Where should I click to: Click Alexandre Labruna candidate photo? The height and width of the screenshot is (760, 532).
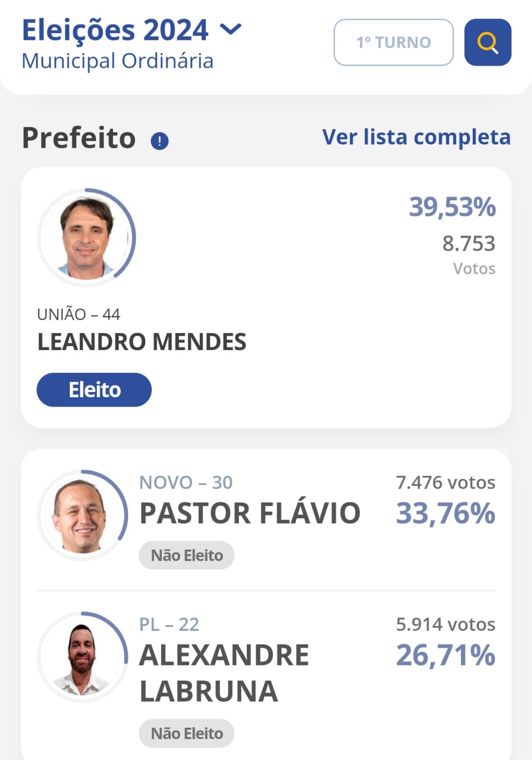tap(82, 657)
